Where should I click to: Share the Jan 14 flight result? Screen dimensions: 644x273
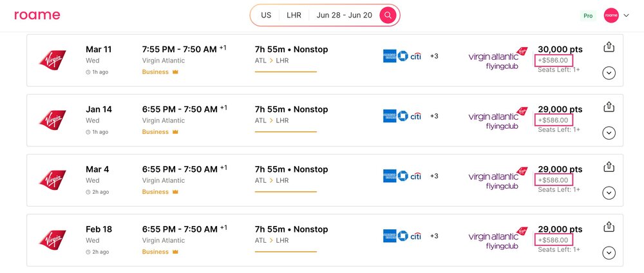[x=609, y=107]
